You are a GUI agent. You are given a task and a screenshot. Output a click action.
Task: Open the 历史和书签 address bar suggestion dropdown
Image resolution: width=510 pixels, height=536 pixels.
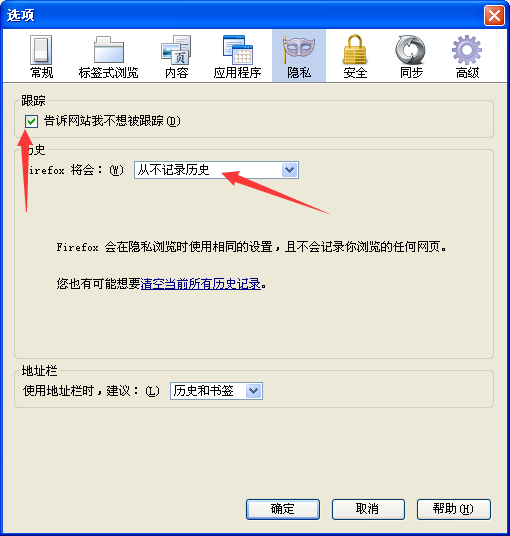pos(216,391)
